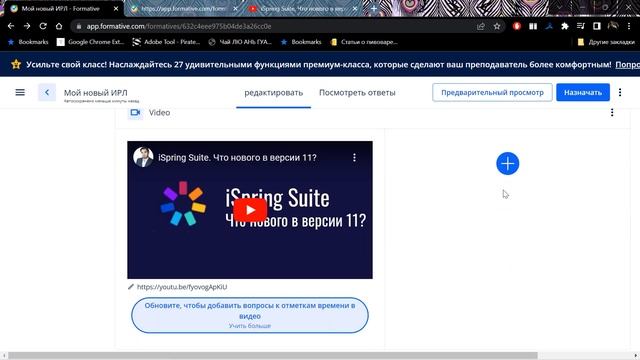640x360 pixels.
Task: Click the Video camera icon
Action: point(136,112)
